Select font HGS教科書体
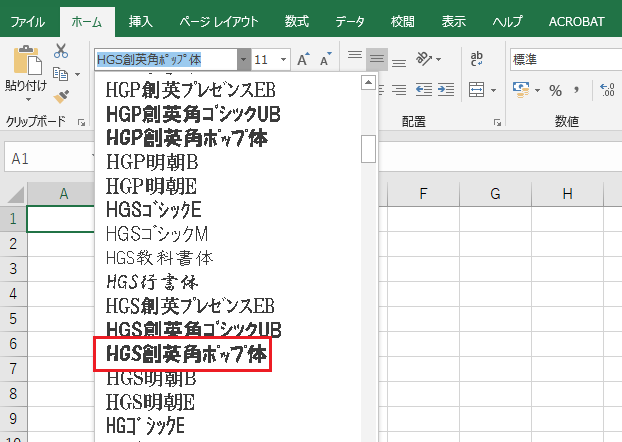 159,258
